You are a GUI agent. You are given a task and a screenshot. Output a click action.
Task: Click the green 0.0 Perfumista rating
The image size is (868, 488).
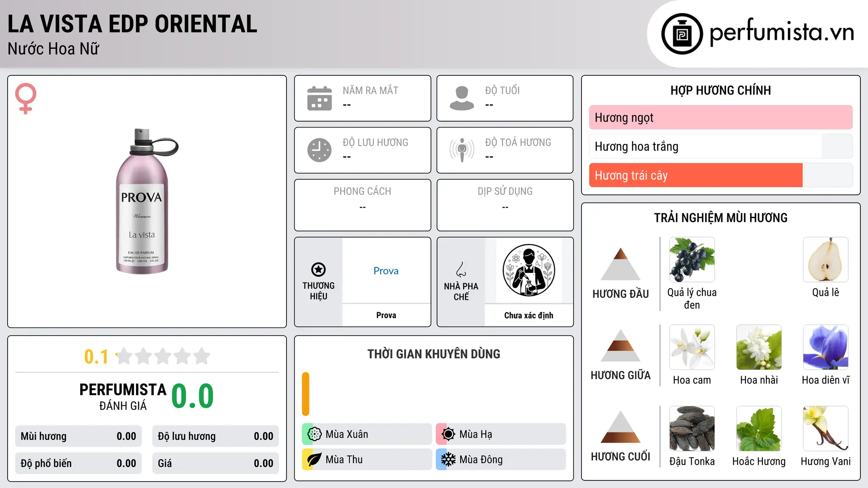tap(192, 396)
